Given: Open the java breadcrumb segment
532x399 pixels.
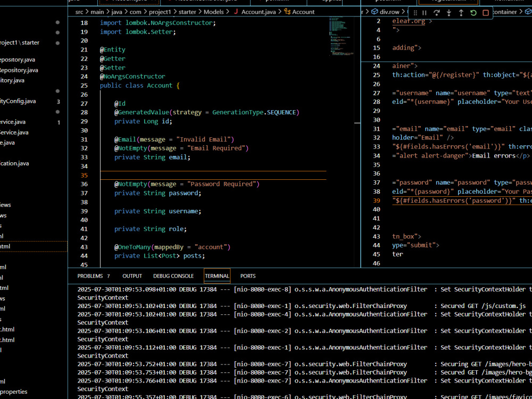Looking at the screenshot, I should (x=117, y=12).
